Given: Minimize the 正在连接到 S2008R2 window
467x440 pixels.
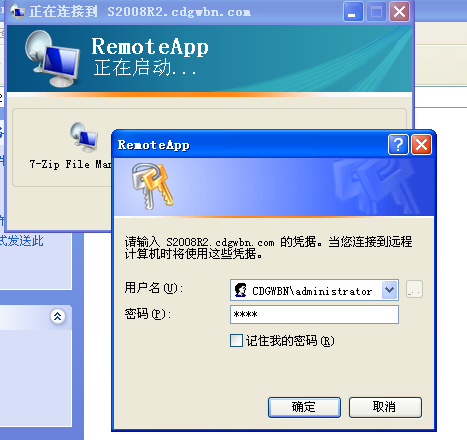Looking at the screenshot, I should [353, 12].
